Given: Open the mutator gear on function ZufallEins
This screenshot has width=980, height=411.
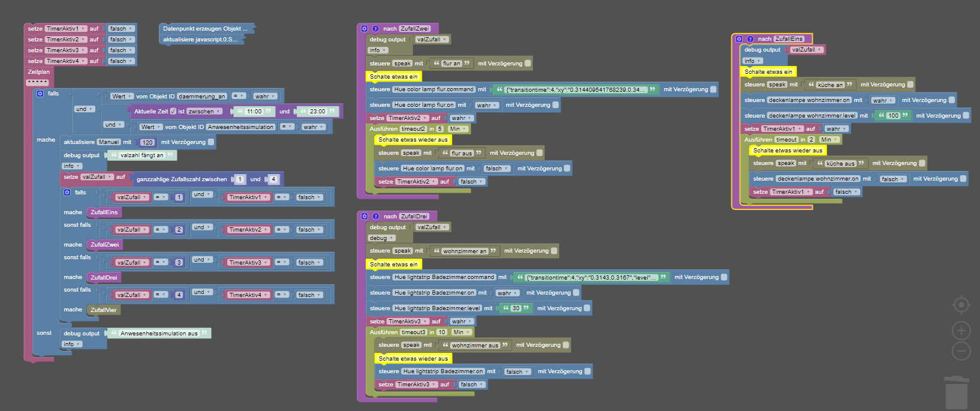Looking at the screenshot, I should (739, 39).
